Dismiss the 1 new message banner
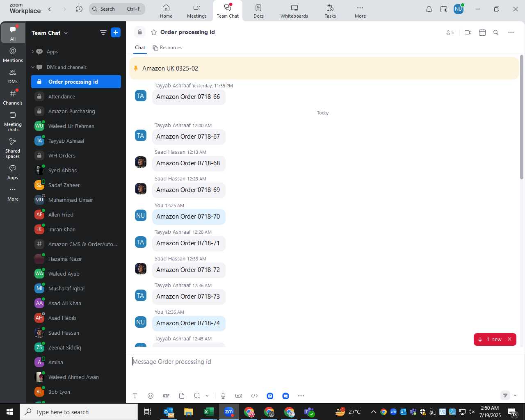Image resolution: width=525 pixels, height=420 pixels. [510, 339]
